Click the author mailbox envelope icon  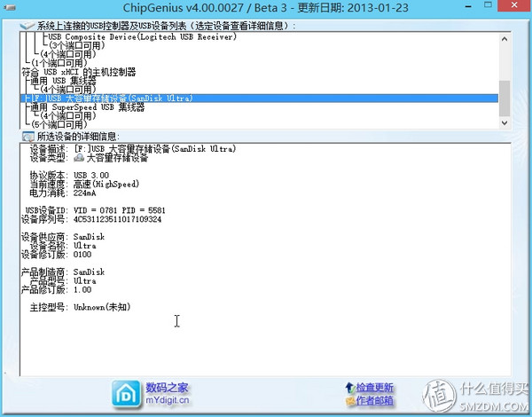point(350,401)
